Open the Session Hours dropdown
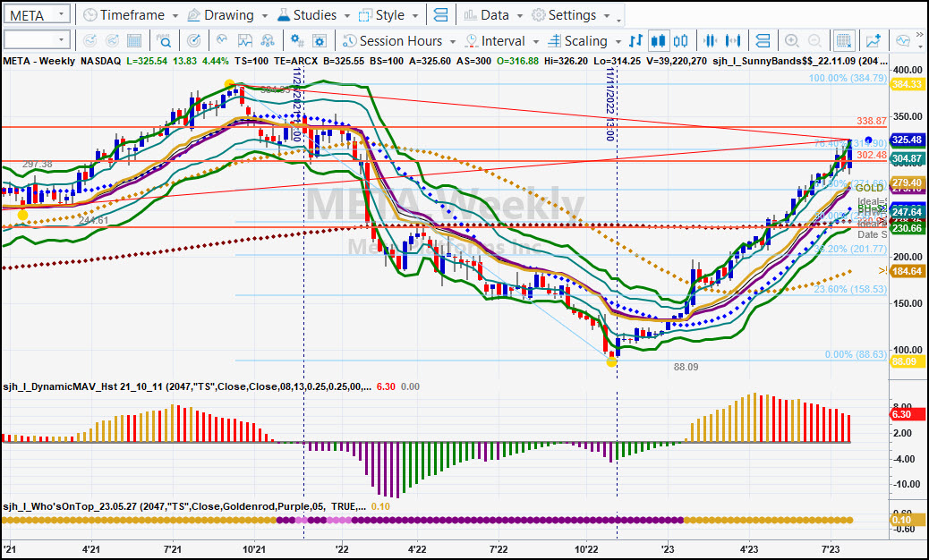The image size is (929, 560). [399, 41]
